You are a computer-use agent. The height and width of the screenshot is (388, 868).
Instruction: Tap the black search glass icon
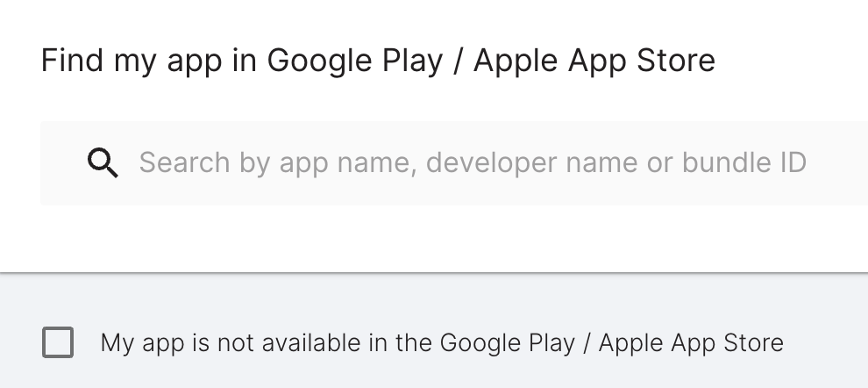tap(103, 163)
